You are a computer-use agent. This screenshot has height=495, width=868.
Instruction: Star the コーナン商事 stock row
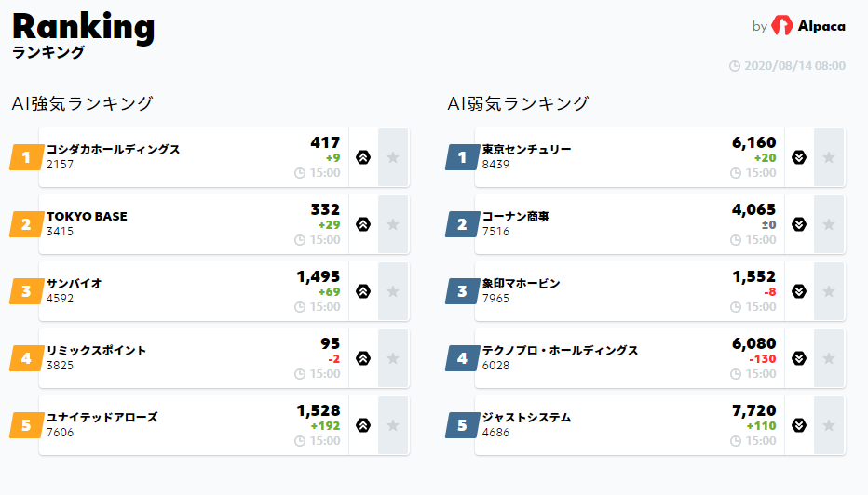829,224
